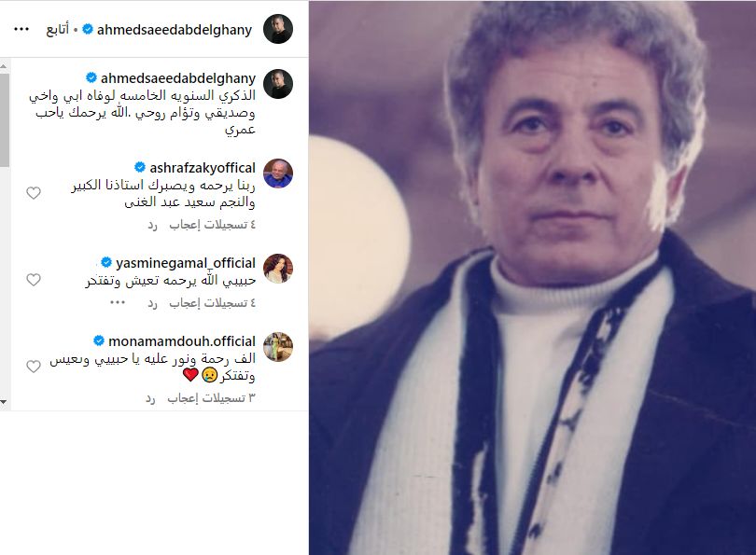Click the comments scrollbar up arrow

(4, 66)
